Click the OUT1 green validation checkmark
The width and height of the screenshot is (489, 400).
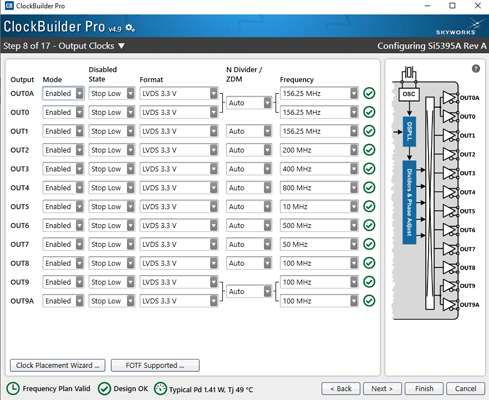click(369, 131)
